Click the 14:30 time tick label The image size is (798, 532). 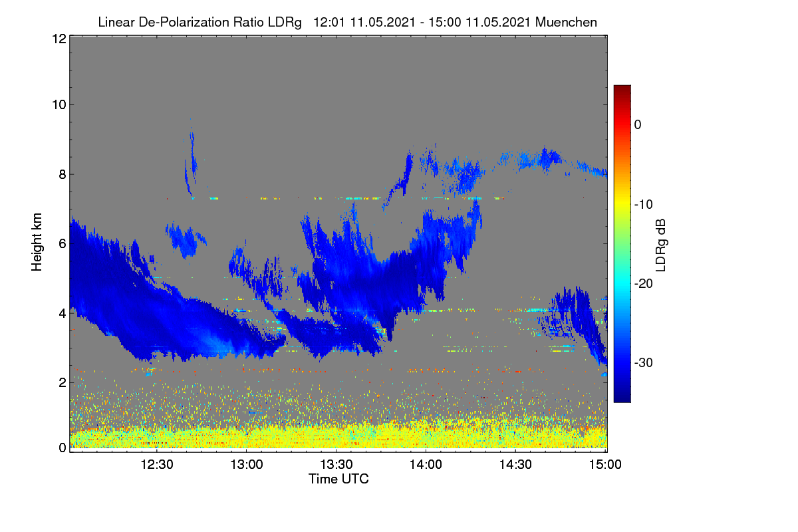[x=515, y=465]
